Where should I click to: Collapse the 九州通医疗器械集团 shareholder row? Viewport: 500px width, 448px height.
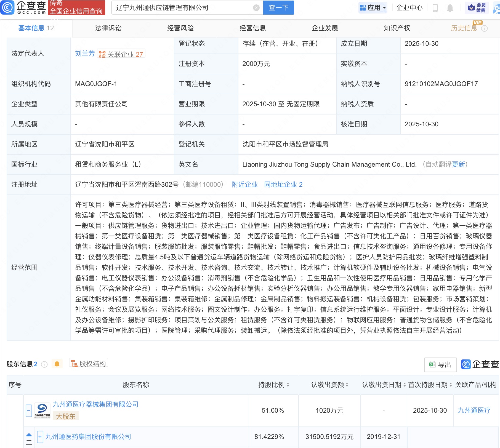[x=29, y=410]
